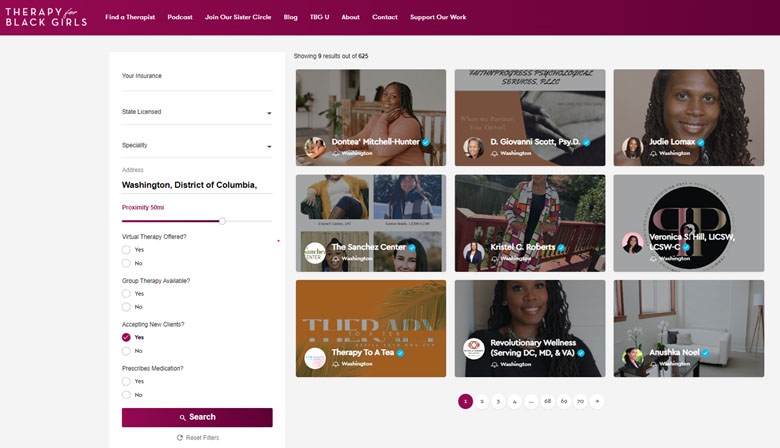Toggle Yes for Accepting New Clients
The image size is (780, 448).
coord(126,337)
